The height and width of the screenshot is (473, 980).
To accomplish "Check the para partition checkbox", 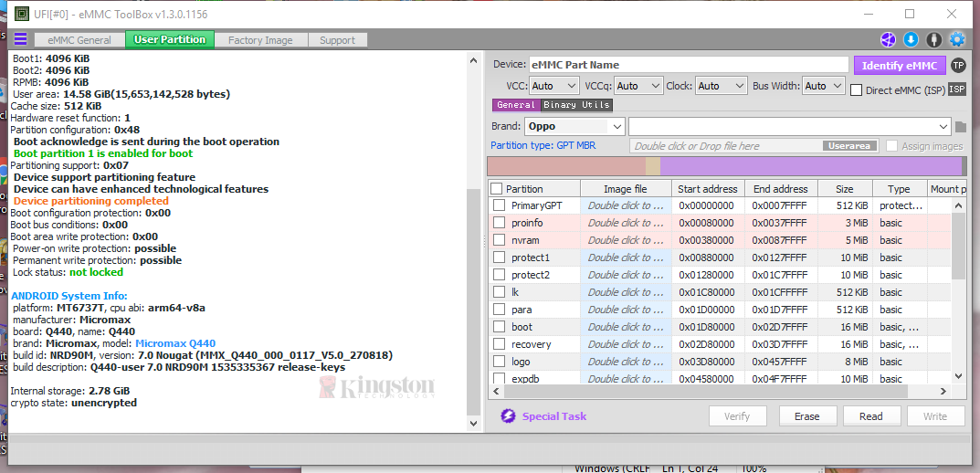I will (499, 310).
